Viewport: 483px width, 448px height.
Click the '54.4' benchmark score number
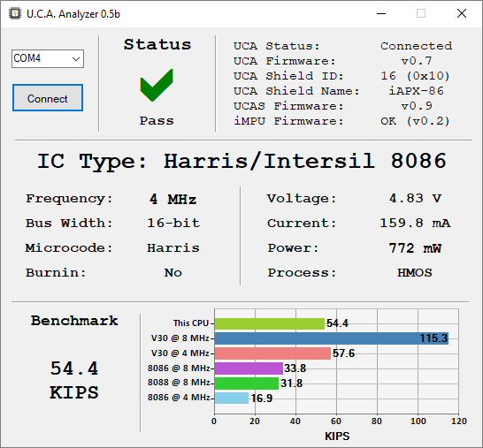coord(74,368)
